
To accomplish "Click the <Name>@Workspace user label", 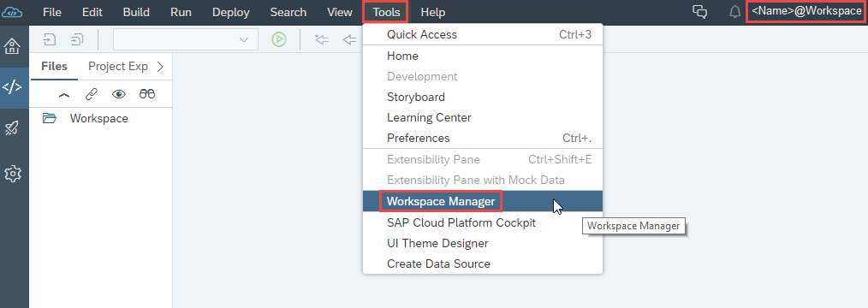I will coord(806,12).
